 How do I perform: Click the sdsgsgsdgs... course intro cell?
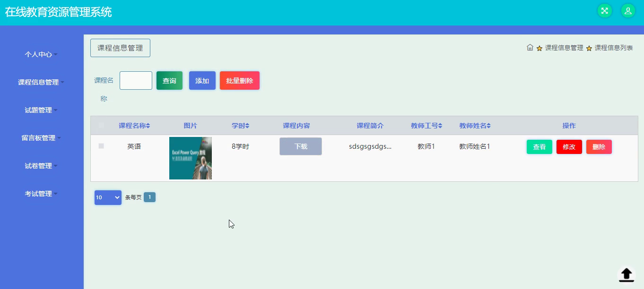coord(370,146)
